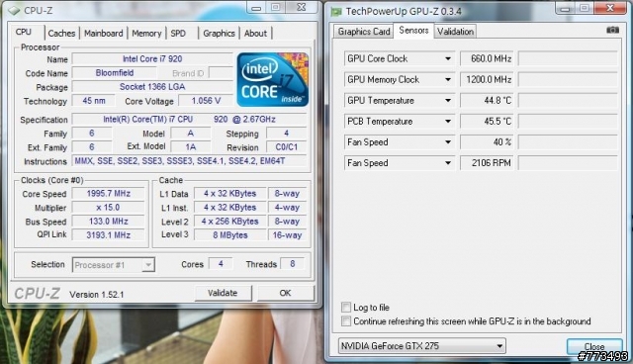Switch to the Graphics tab in CPU-Z
This screenshot has height=364, width=633.
(x=219, y=34)
